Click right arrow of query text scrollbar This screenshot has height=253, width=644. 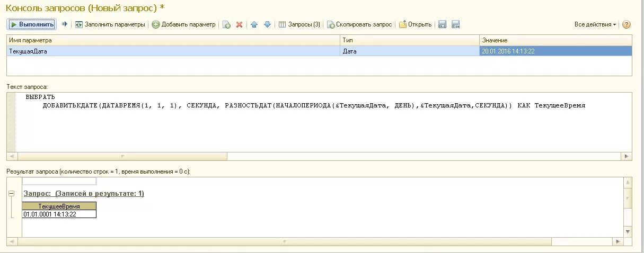click(627, 157)
